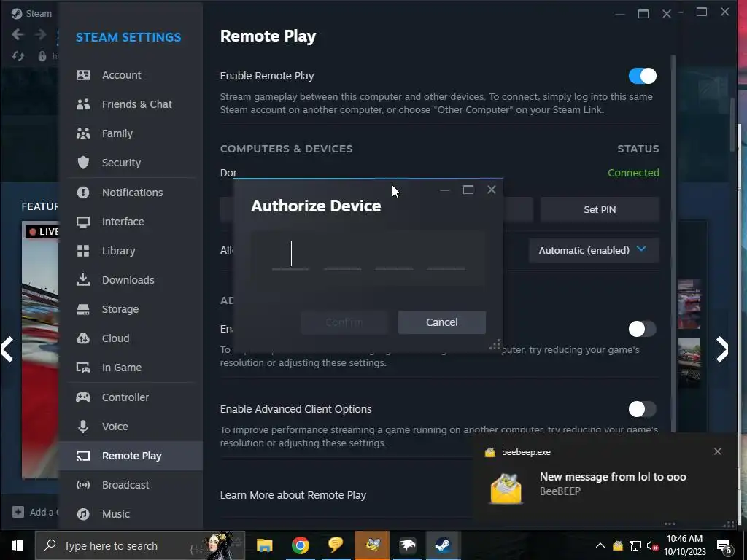Open Notifications settings icon
The width and height of the screenshot is (747, 560).
click(83, 192)
